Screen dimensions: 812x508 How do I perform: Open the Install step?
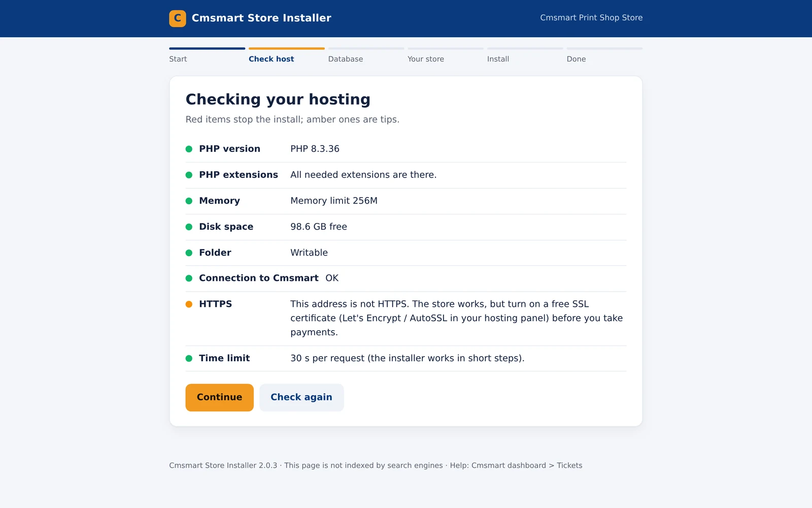coord(525,55)
